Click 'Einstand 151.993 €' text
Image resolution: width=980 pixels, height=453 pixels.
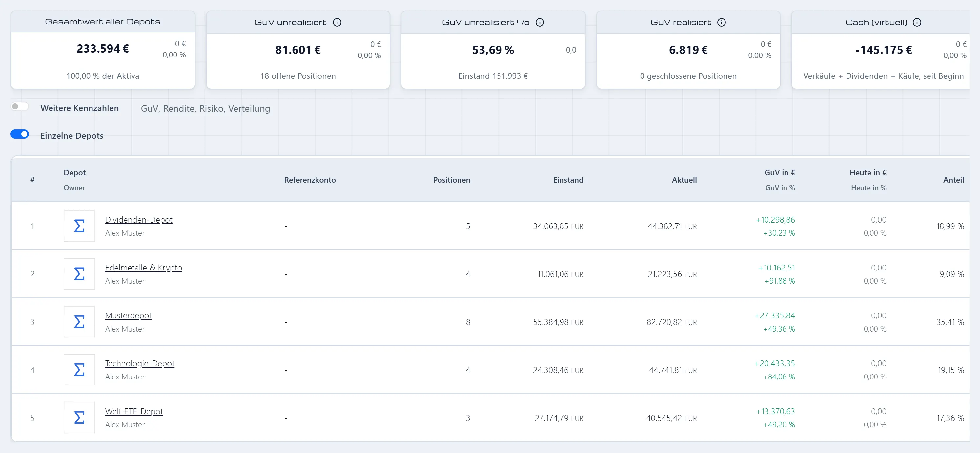(493, 76)
